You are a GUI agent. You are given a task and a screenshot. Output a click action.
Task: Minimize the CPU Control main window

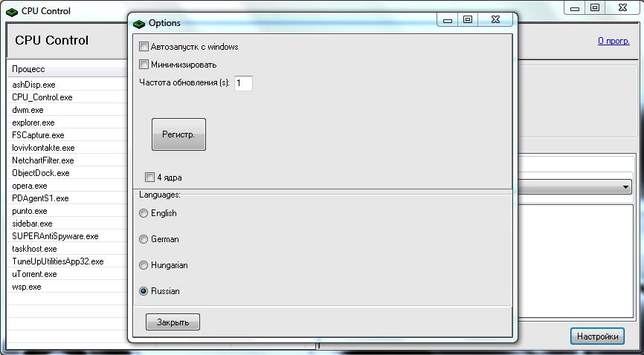[x=575, y=7]
